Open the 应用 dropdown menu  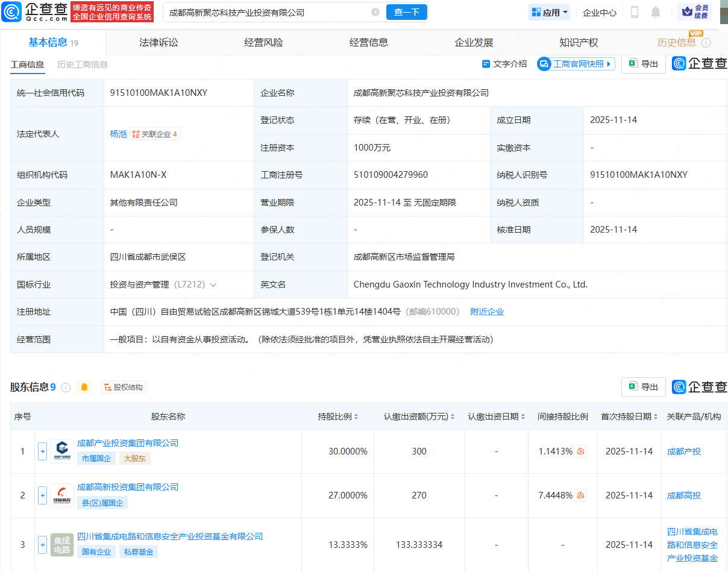tap(549, 12)
